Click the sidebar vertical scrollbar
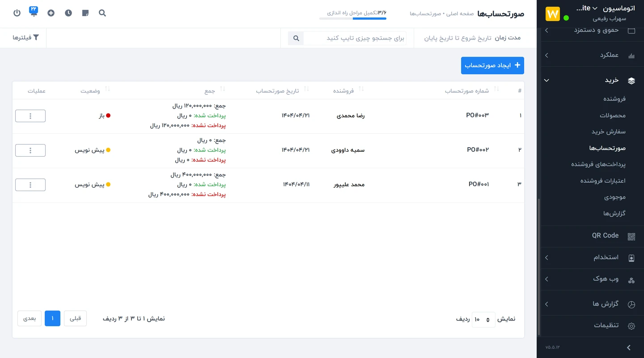 coord(539,267)
